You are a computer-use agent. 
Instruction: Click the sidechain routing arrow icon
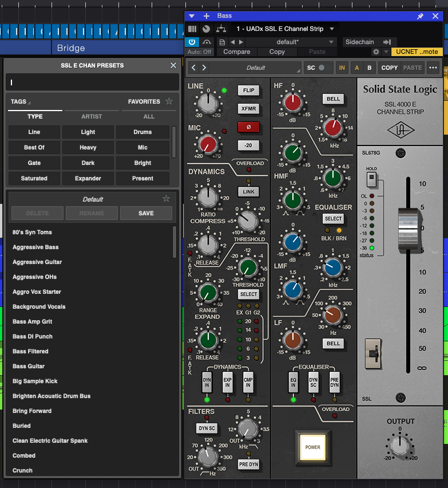pyautogui.click(x=387, y=42)
